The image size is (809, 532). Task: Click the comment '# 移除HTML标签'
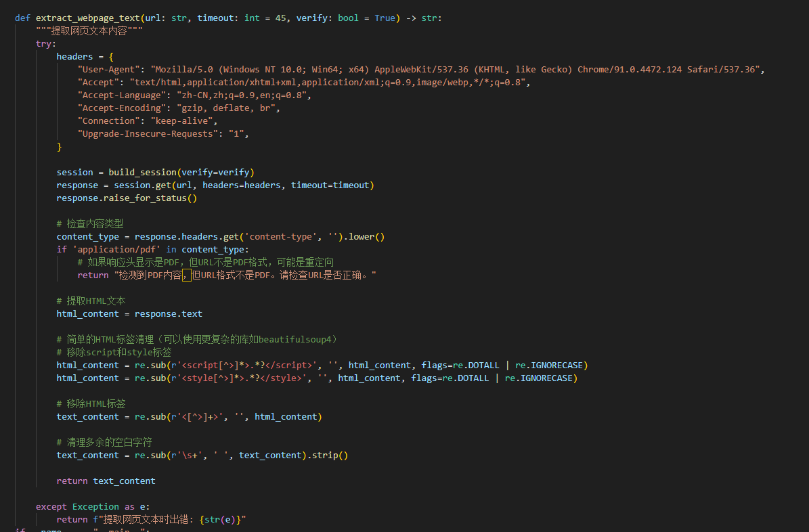tap(91, 404)
